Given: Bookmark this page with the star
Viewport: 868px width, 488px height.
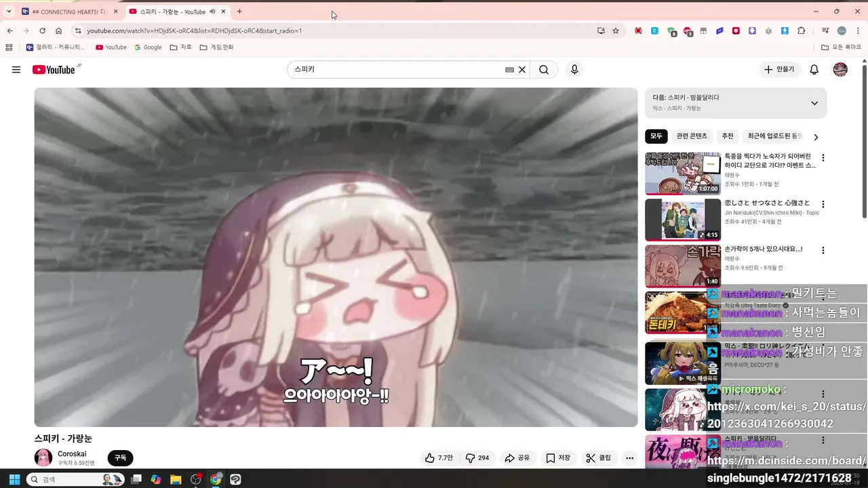Looking at the screenshot, I should pyautogui.click(x=616, y=30).
